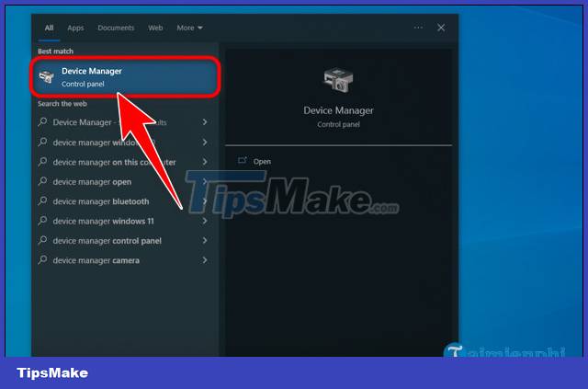Click Open in the preview pane
Screen dimensions: 588x389
pyautogui.click(x=262, y=162)
